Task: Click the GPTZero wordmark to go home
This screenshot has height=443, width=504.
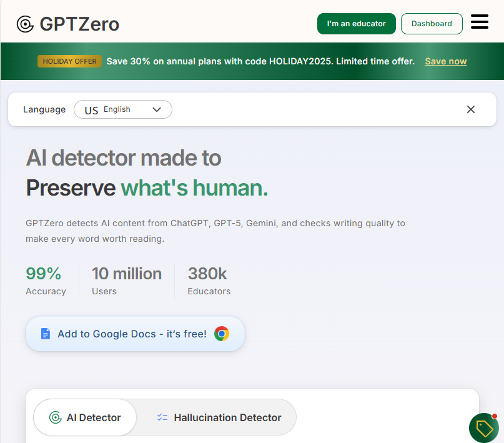Action: pos(79,24)
